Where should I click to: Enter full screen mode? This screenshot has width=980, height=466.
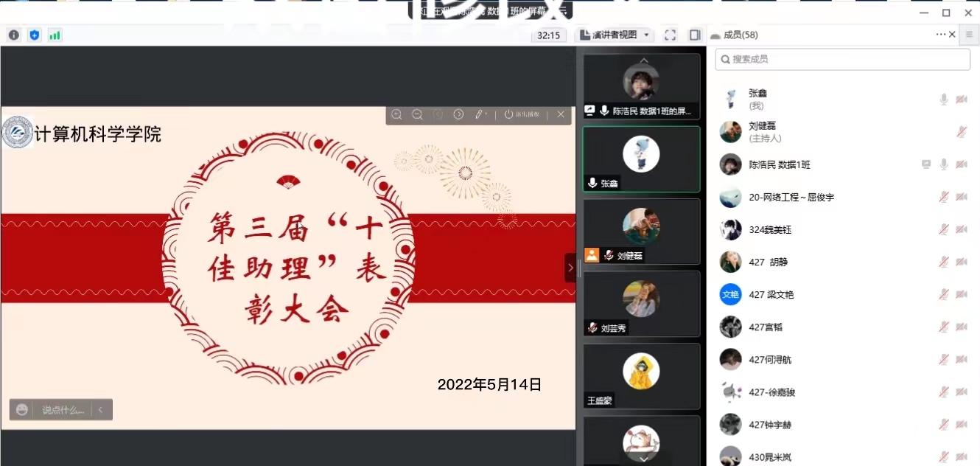pos(670,35)
